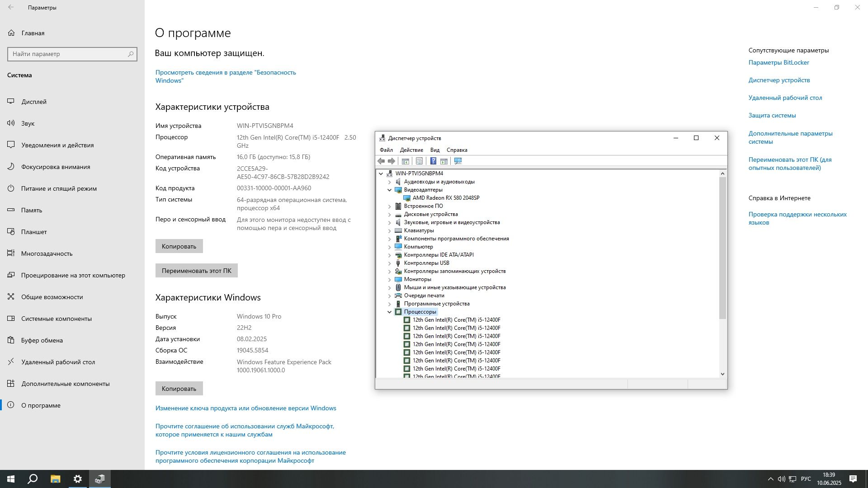Expand Встроенное ПО node
The width and height of the screenshot is (868, 488).
(x=389, y=206)
